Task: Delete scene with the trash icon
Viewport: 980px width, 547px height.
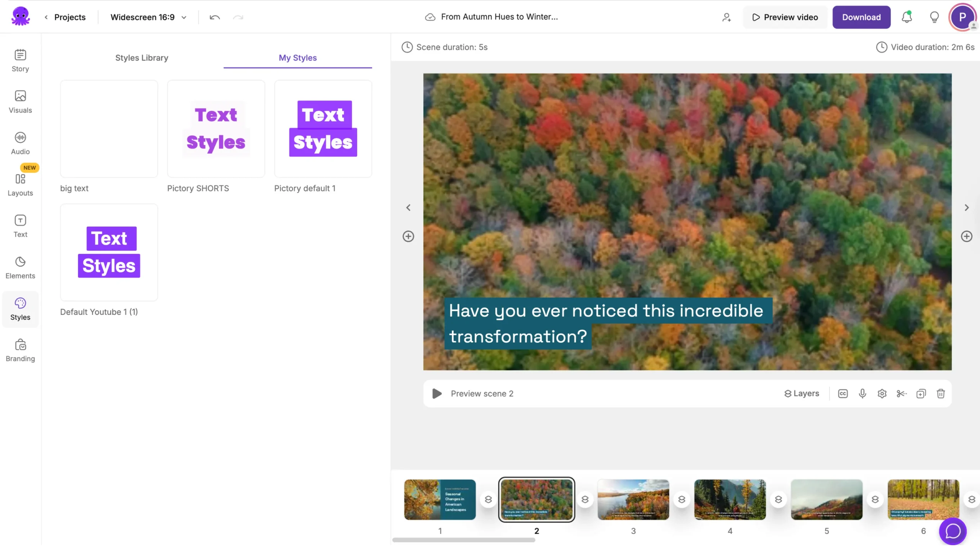Action: (941, 393)
